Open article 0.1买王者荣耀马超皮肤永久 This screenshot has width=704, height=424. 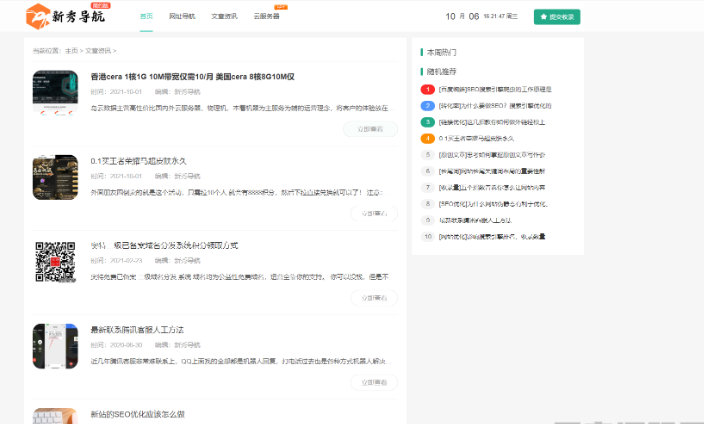coord(138,161)
